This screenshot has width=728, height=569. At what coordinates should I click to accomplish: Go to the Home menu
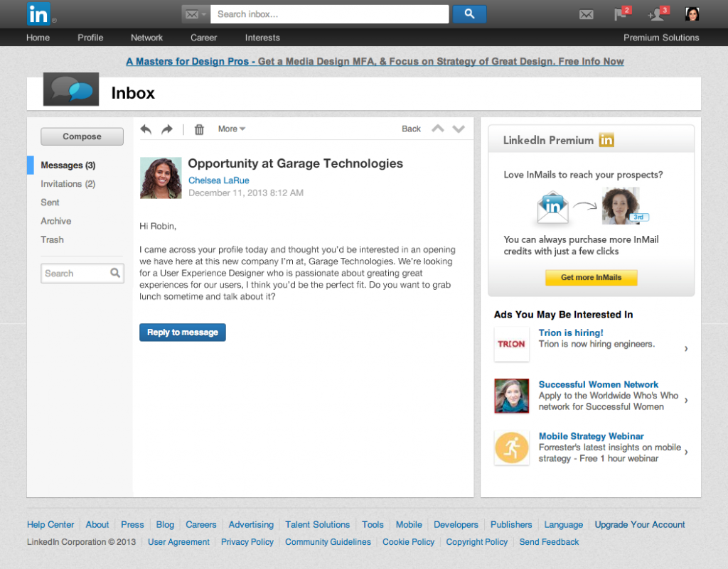pyautogui.click(x=38, y=38)
